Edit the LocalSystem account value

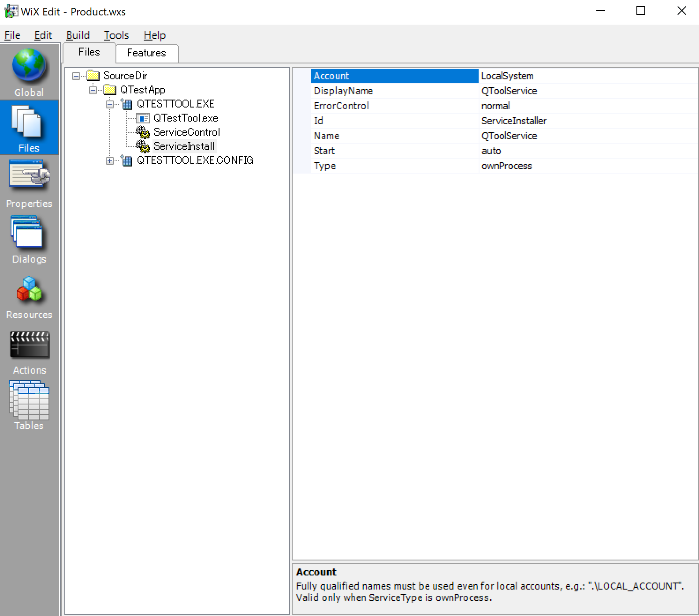588,76
